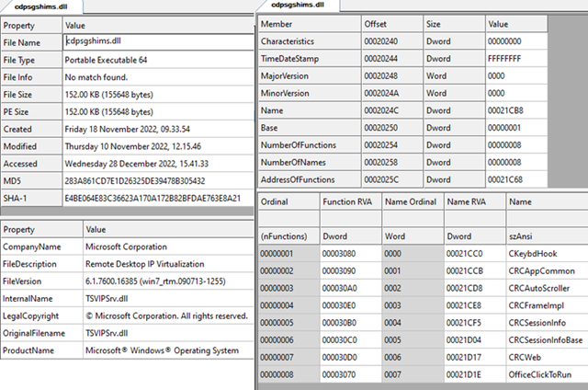Image resolution: width=588 pixels, height=390 pixels.
Task: Select the CKeybdHook export row
Action: (423, 253)
